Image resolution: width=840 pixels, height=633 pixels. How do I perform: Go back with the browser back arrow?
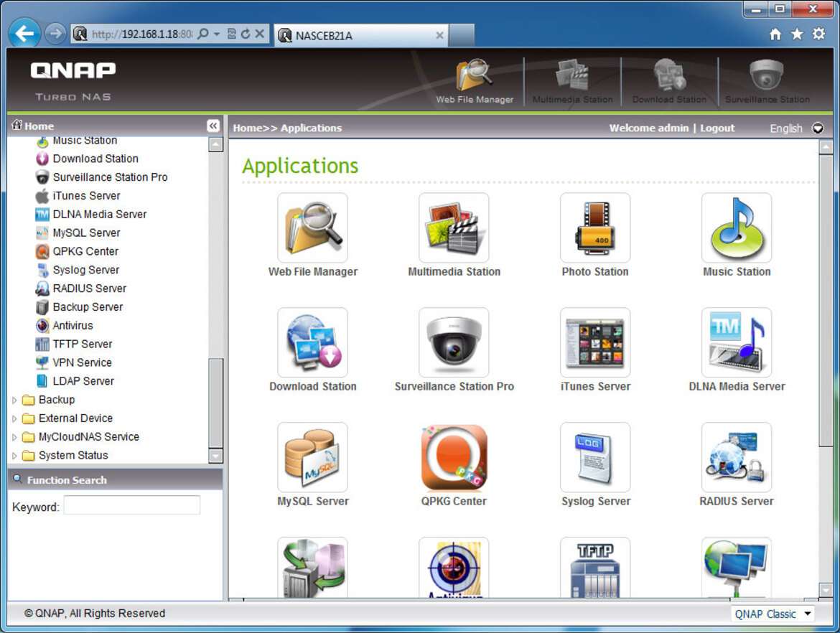(24, 34)
